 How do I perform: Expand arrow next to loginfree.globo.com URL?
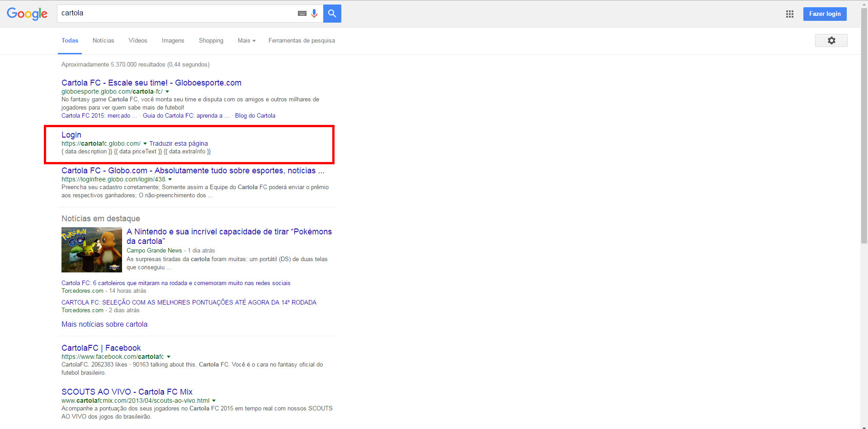pyautogui.click(x=170, y=179)
